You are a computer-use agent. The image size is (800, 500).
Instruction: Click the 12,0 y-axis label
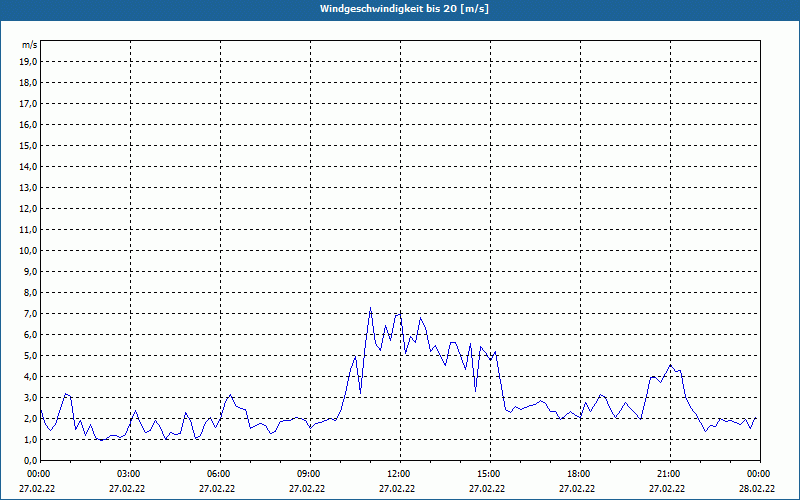click(x=27, y=209)
